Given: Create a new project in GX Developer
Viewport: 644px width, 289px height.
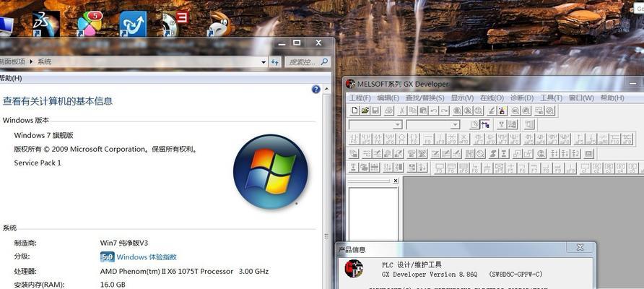Looking at the screenshot, I should (x=354, y=111).
